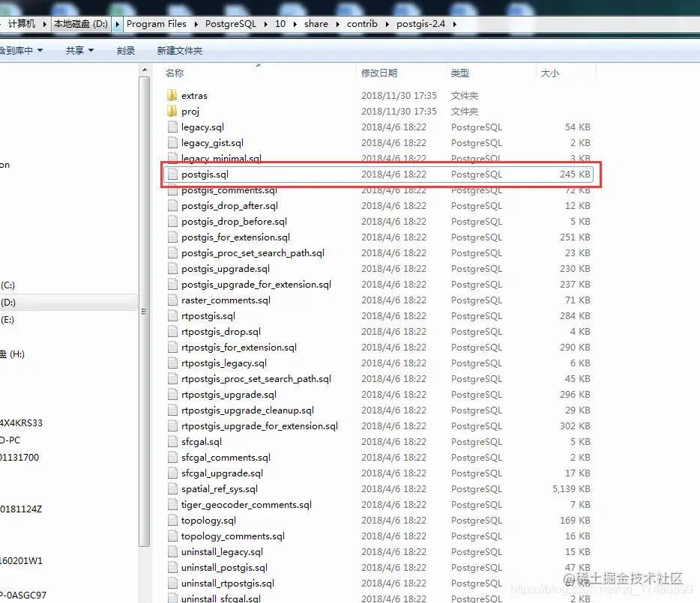This screenshot has height=603, width=700.
Task: Select the uninstall_postgis.sql file icon
Action: [x=172, y=567]
